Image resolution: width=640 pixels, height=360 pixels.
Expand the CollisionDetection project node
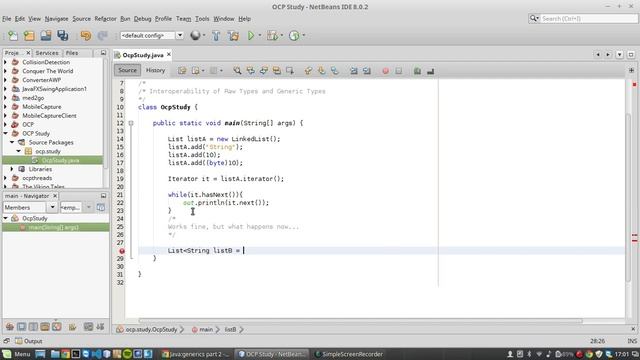(x=5, y=62)
